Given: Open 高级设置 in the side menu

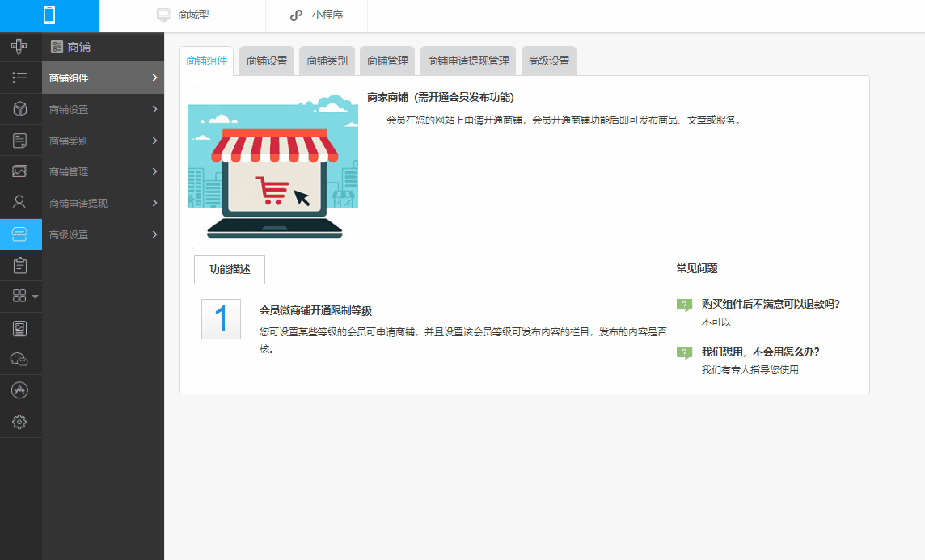Looking at the screenshot, I should click(103, 234).
